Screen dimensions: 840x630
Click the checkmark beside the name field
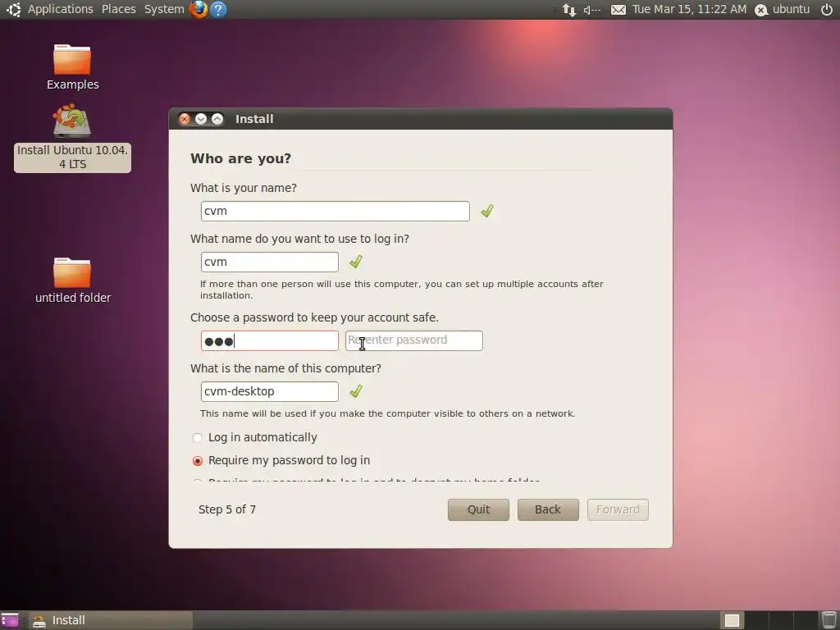pyautogui.click(x=487, y=211)
